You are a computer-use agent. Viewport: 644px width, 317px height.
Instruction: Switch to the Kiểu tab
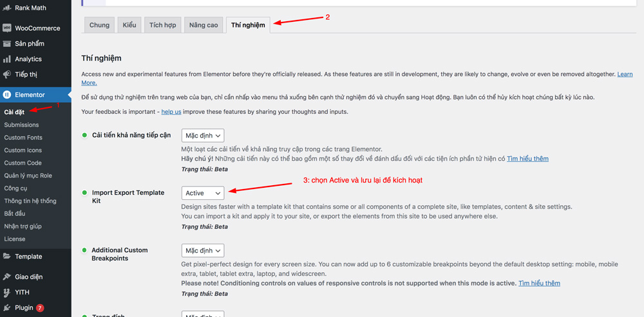[129, 25]
